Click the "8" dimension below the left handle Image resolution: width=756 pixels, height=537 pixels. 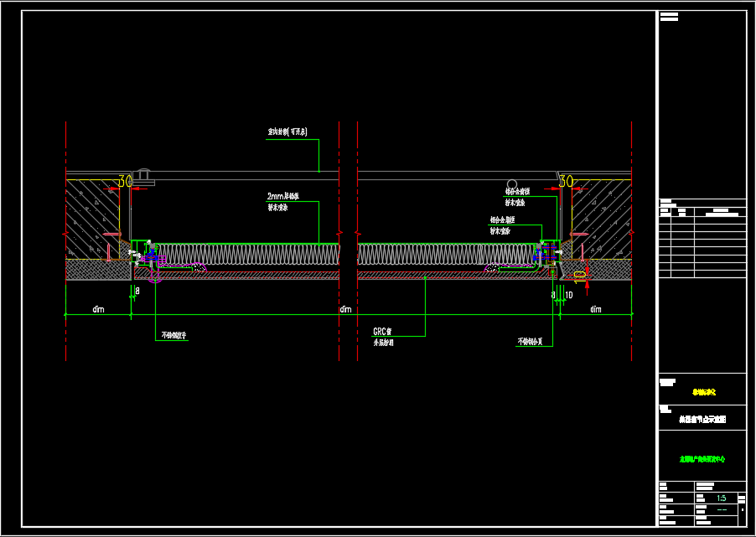pyautogui.click(x=137, y=291)
